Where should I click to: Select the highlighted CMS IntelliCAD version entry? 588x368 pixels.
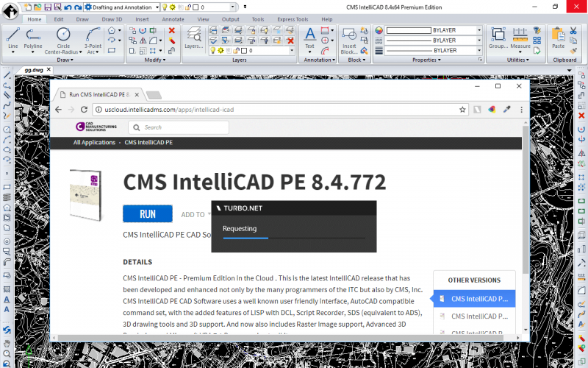474,299
